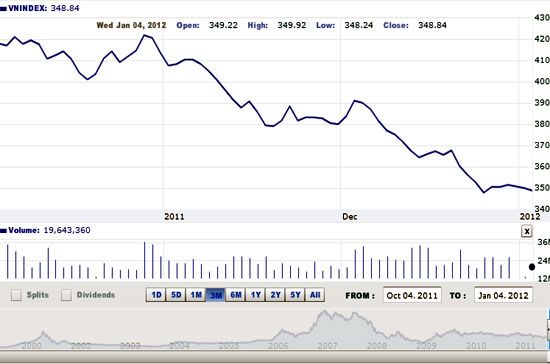Click the 2011 axis label under main chart
550x364 pixels.
[174, 217]
